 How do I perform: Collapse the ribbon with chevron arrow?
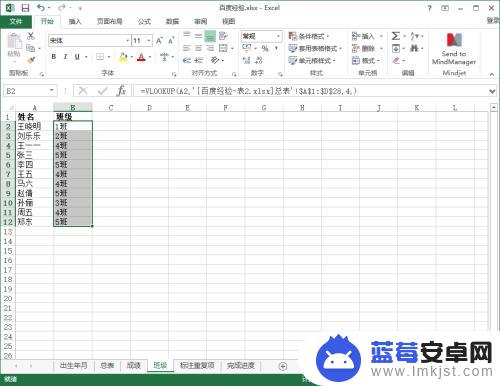[x=492, y=74]
